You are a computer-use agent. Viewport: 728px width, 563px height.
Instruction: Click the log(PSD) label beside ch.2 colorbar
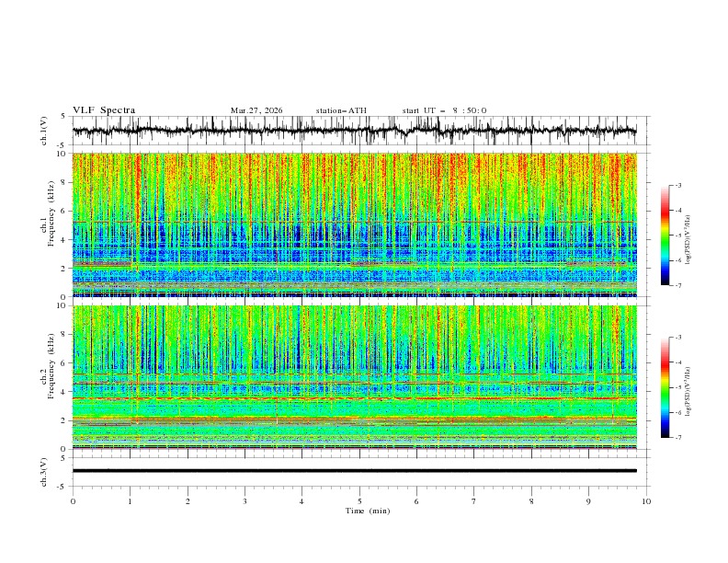click(688, 391)
